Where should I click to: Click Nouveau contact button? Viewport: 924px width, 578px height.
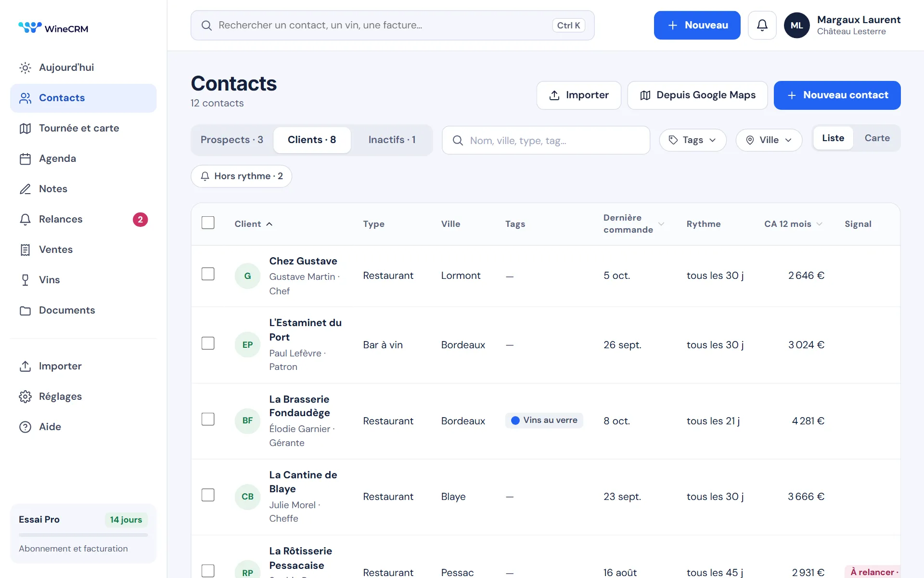pyautogui.click(x=837, y=95)
